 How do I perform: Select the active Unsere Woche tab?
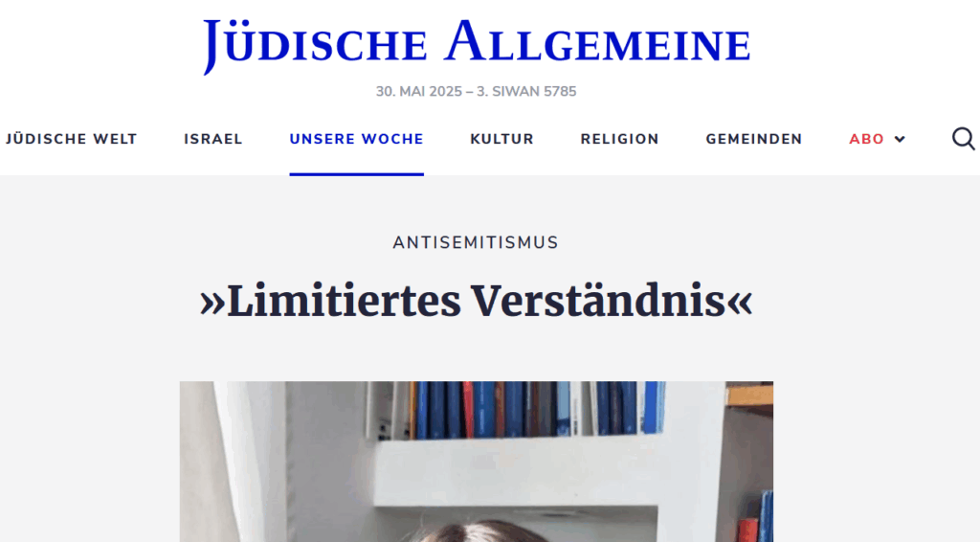pos(356,139)
